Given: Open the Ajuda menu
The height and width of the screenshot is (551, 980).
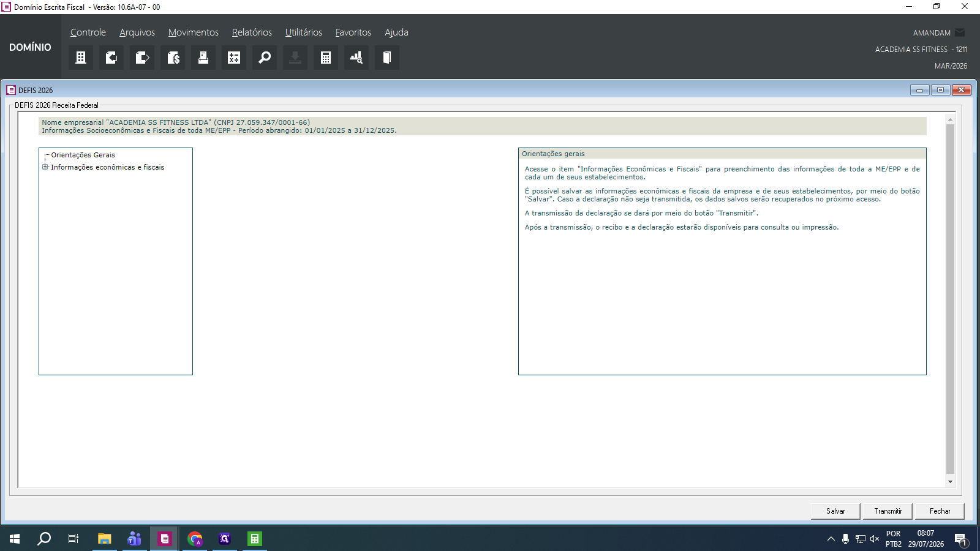Looking at the screenshot, I should [x=396, y=32].
